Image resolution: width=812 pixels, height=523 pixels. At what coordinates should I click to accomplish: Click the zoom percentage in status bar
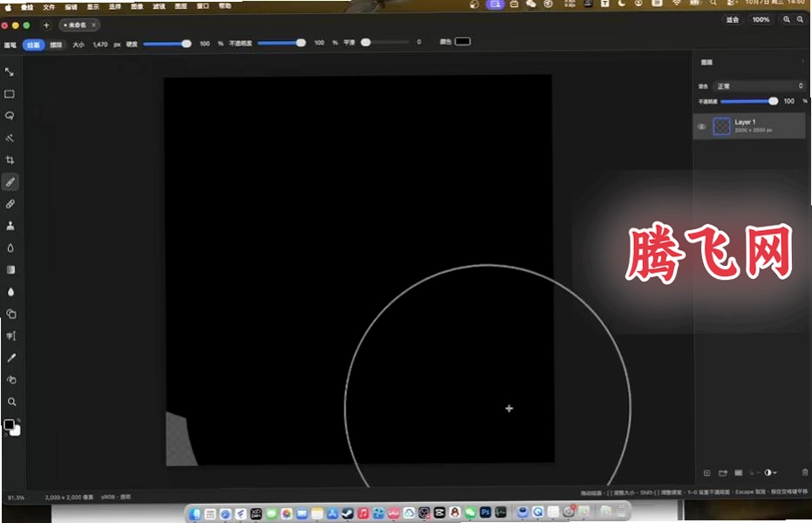pos(16,498)
